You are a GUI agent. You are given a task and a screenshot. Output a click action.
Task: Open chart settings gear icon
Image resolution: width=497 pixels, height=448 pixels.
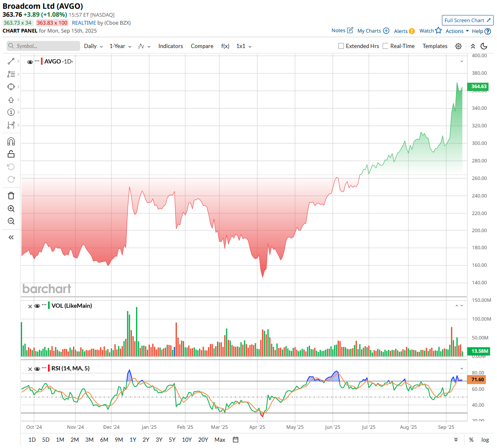(x=458, y=46)
